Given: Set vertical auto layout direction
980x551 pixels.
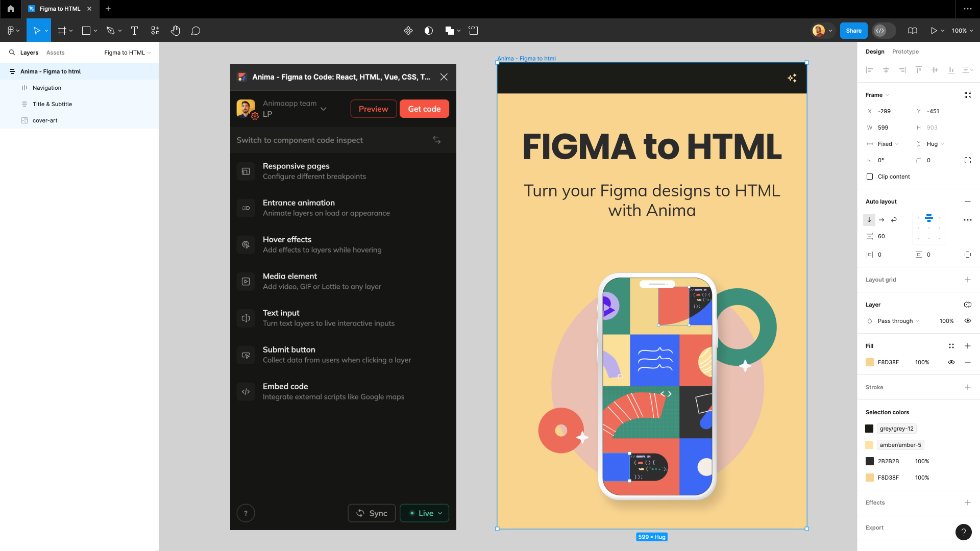Looking at the screenshot, I should coord(869,220).
